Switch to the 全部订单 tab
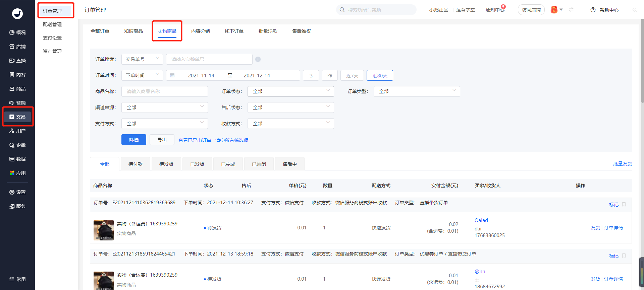The image size is (644, 290). 100,31
